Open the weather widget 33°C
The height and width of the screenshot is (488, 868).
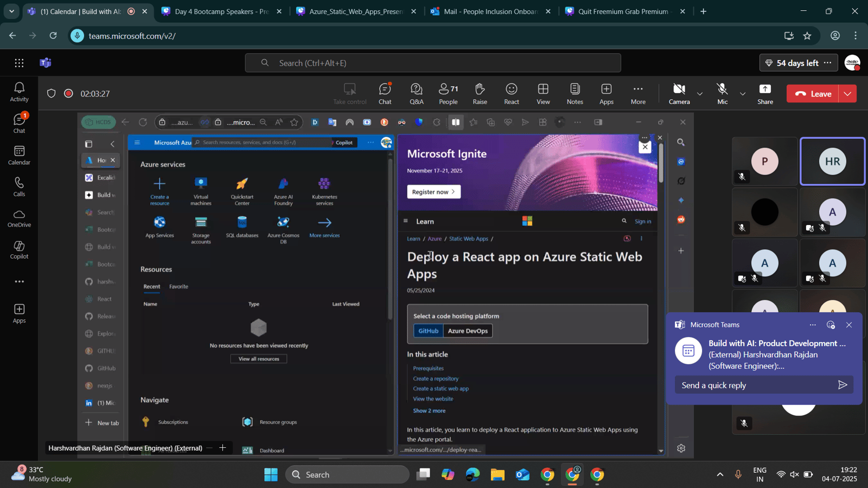tap(43, 474)
